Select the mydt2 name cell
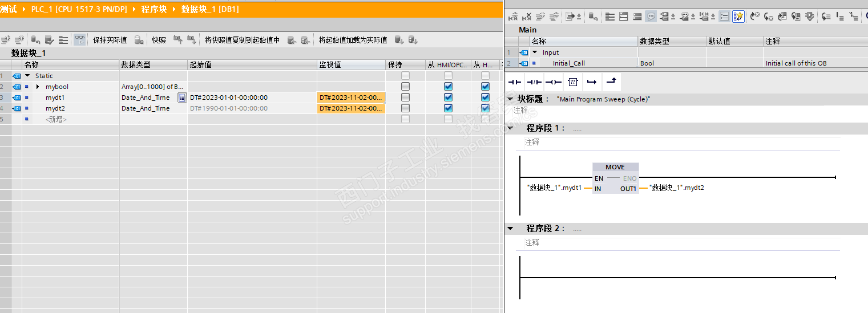Viewport: 868px width, 313px height. point(55,108)
